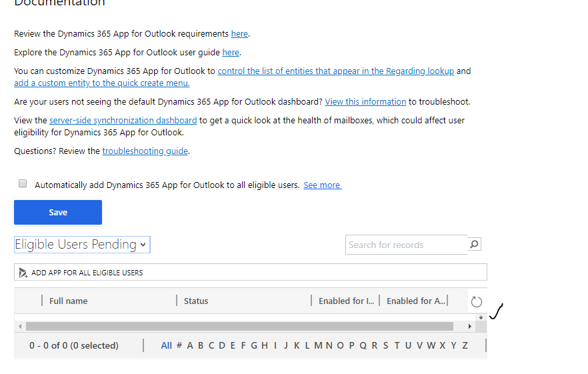This screenshot has width=588, height=374.
Task: Filter records by the letter A
Action: tap(190, 345)
